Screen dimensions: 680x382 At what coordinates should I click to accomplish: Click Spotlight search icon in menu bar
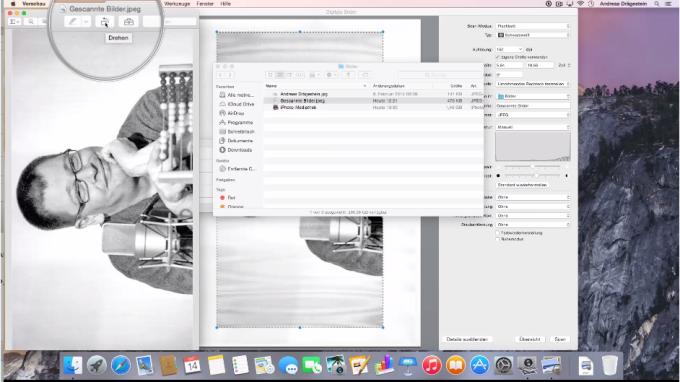(x=657, y=3)
